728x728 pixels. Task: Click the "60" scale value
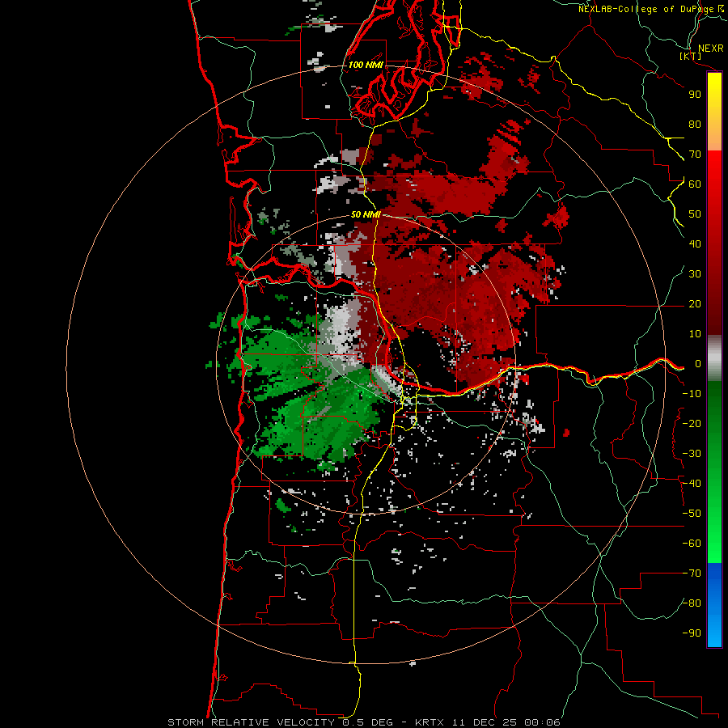tap(695, 184)
